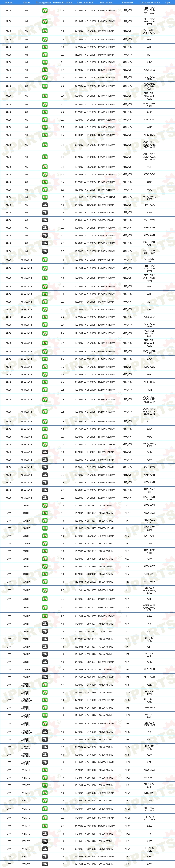Click diesel ON icon in A6 AVANT 02.1998 AFN row
Viewport: 175px width, 868px height.
tap(45, 452)
